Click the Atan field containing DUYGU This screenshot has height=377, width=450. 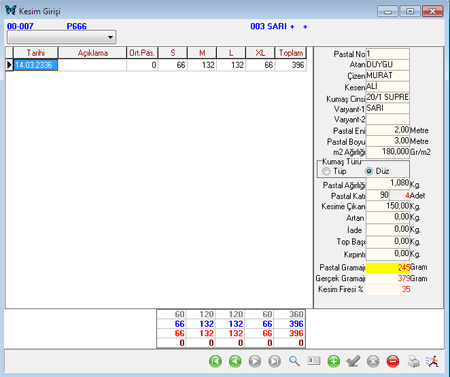387,65
